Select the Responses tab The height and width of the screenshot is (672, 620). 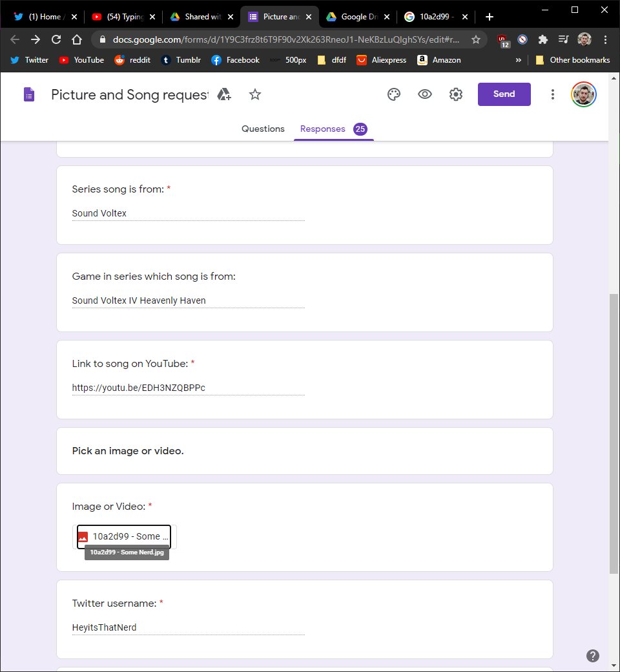323,129
